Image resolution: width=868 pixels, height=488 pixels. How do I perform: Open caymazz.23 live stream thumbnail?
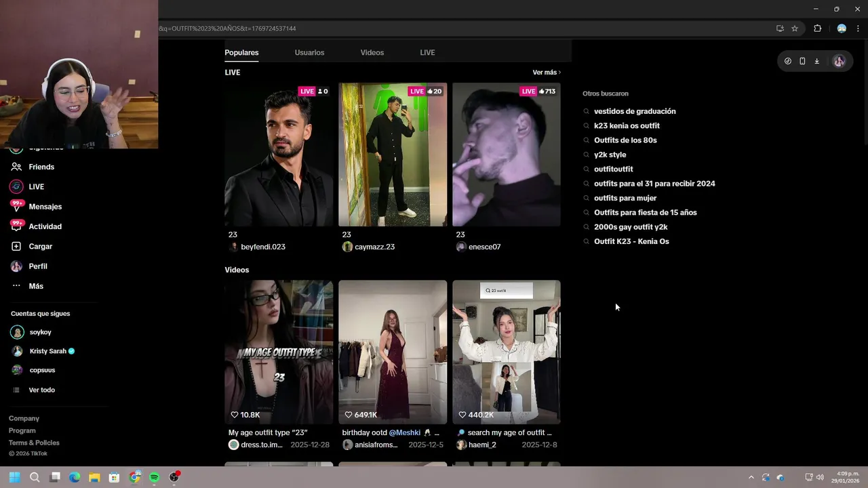pos(393,155)
